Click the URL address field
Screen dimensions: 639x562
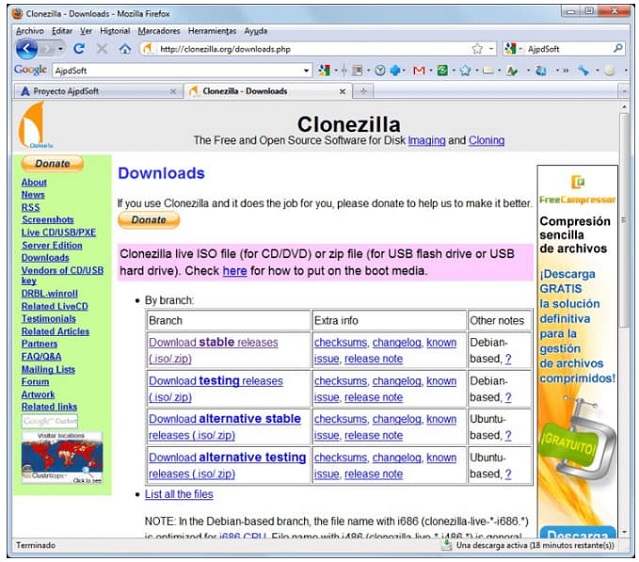click(314, 49)
